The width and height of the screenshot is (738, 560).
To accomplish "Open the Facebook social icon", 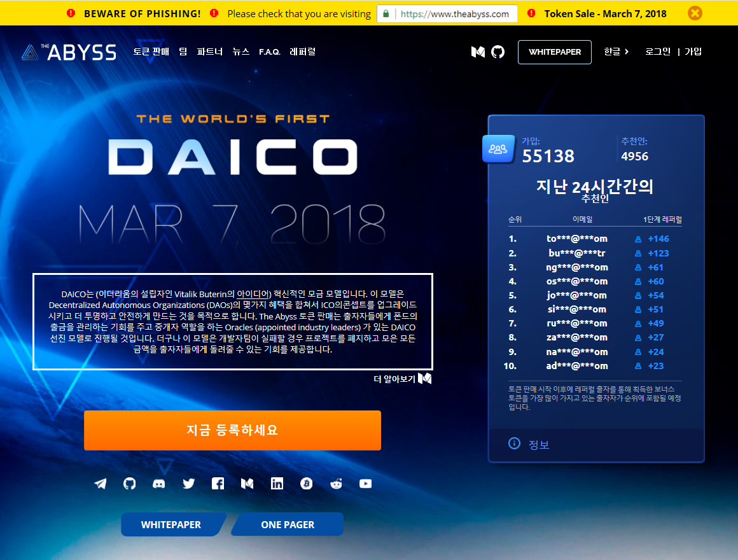I will pos(218,483).
